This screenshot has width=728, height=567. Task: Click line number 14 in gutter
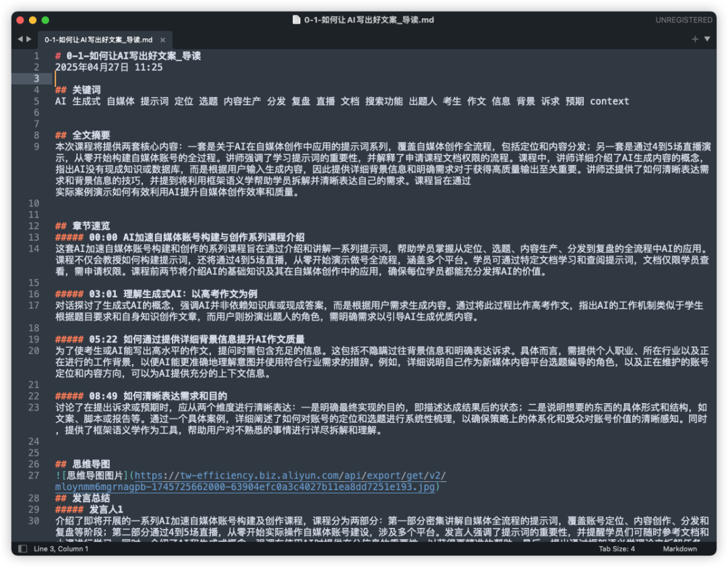pyautogui.click(x=34, y=249)
